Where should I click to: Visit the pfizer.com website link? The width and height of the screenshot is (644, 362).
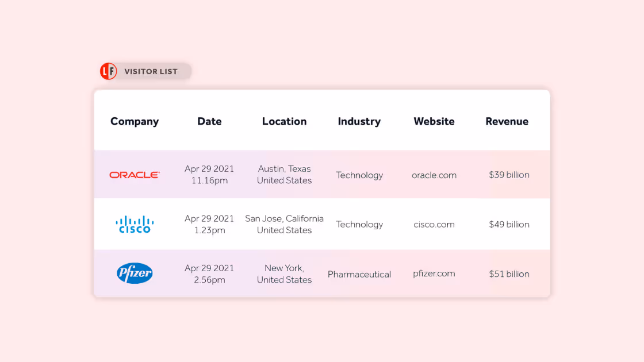point(434,274)
